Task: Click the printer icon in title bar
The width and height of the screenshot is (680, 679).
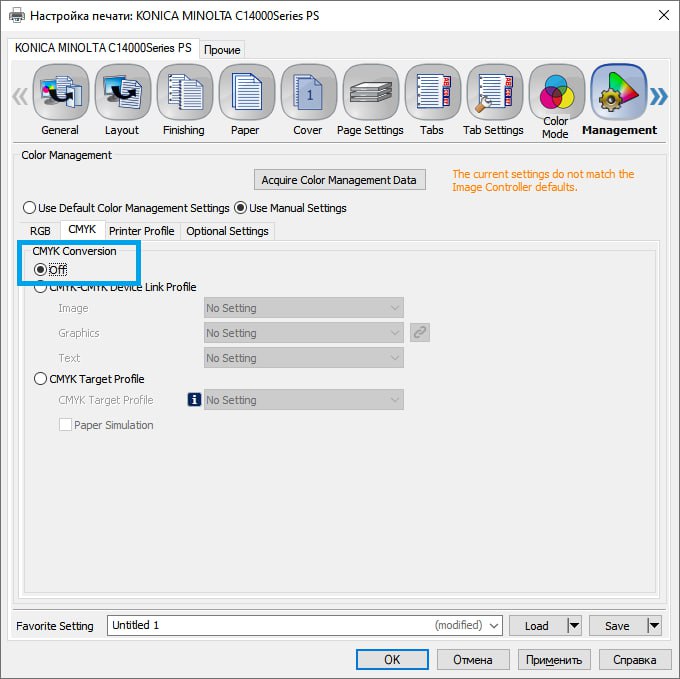Action: (x=17, y=16)
